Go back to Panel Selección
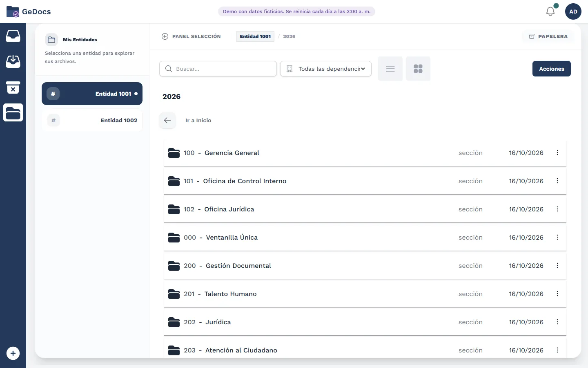Image resolution: width=588 pixels, height=368 pixels. click(x=191, y=36)
